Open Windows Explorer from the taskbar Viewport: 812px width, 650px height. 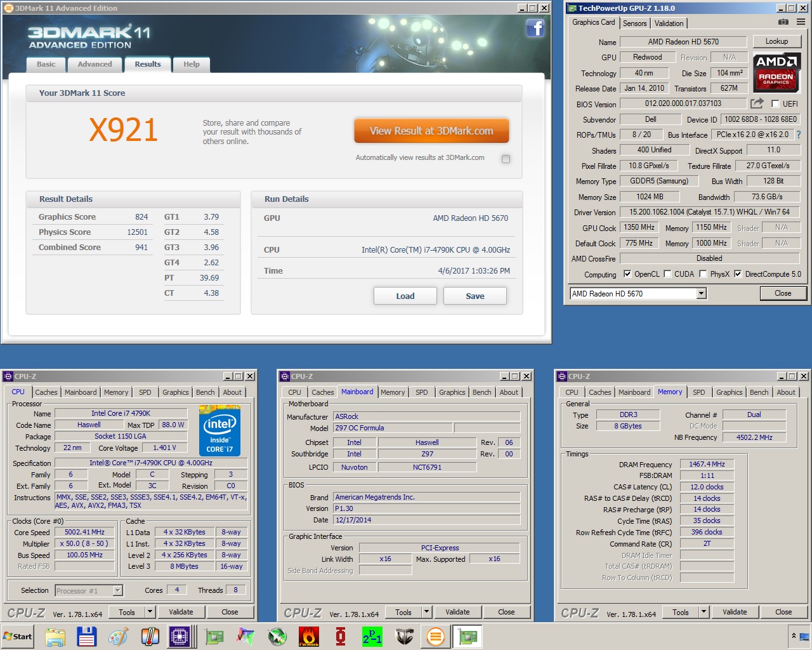[x=55, y=637]
